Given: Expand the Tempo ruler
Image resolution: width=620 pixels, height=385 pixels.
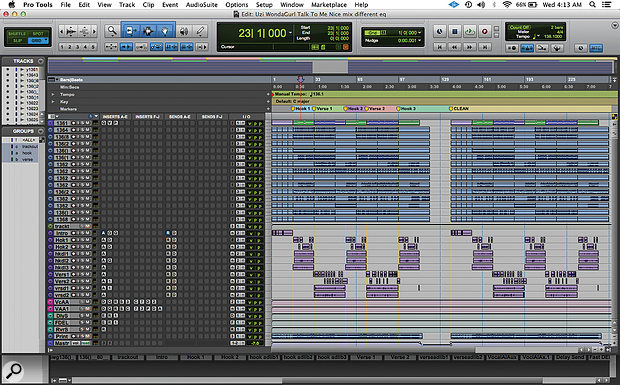Looking at the screenshot, I should click(x=53, y=94).
